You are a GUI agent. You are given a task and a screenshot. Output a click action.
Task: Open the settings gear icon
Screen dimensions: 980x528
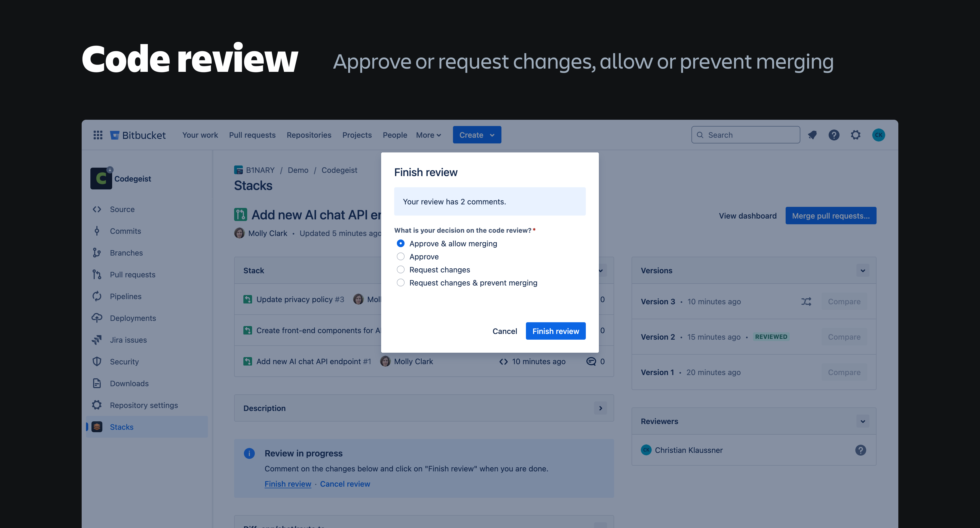(856, 135)
